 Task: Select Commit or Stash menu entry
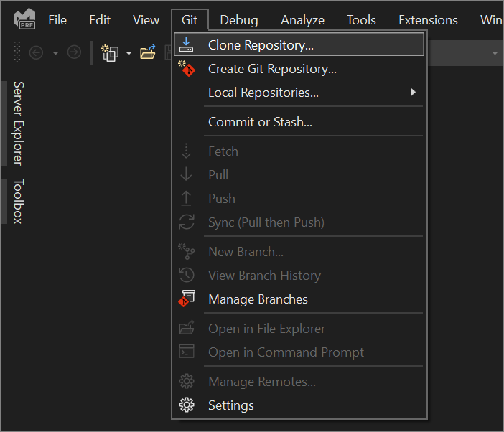click(x=260, y=122)
